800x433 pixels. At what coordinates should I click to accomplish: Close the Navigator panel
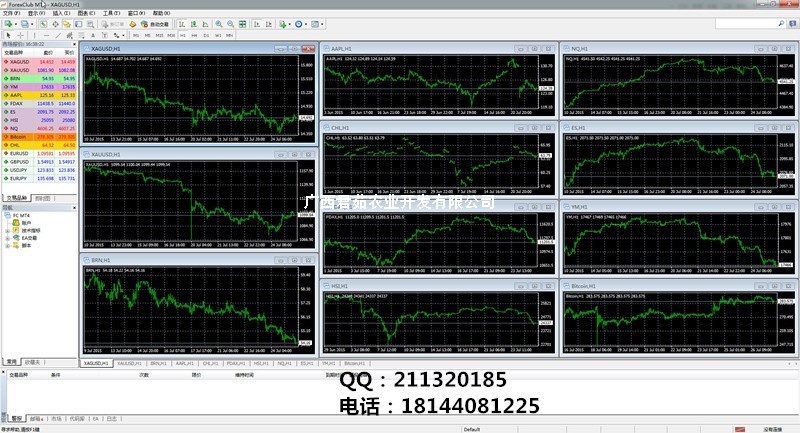click(74, 208)
